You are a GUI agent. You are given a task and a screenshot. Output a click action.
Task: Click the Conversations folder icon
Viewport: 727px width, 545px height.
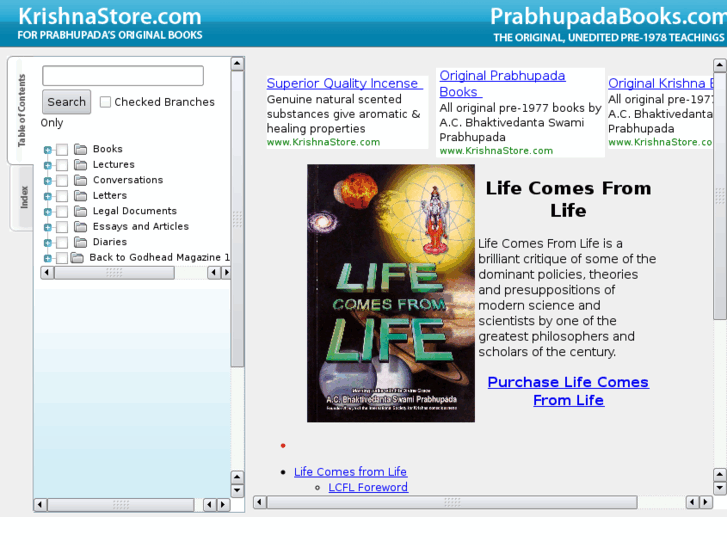coord(81,180)
